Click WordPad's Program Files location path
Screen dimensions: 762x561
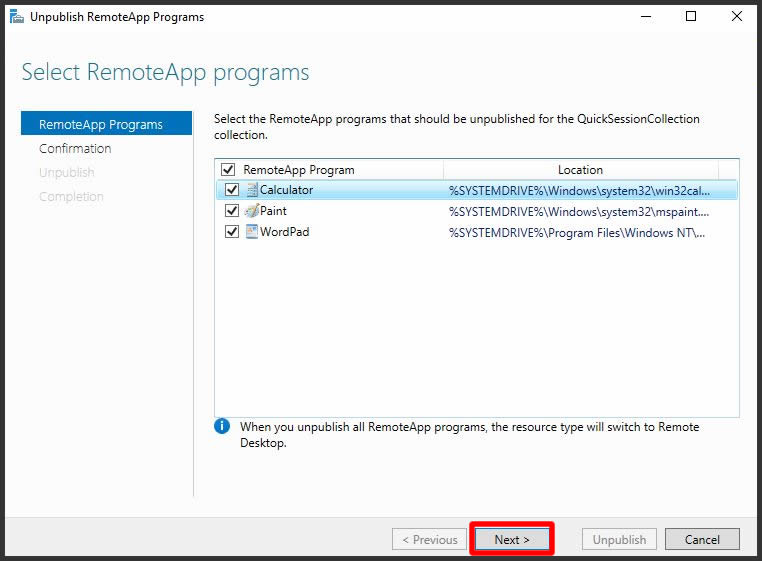577,232
